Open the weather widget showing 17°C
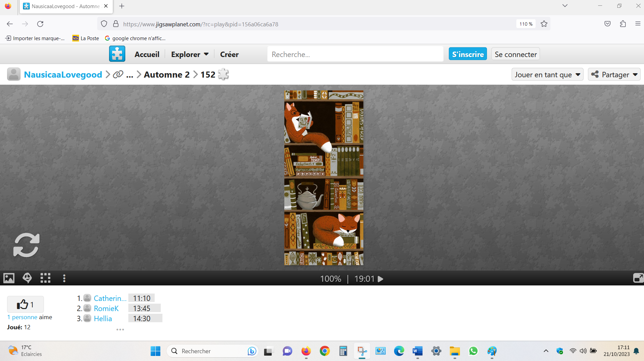The width and height of the screenshot is (644, 361). (25, 351)
